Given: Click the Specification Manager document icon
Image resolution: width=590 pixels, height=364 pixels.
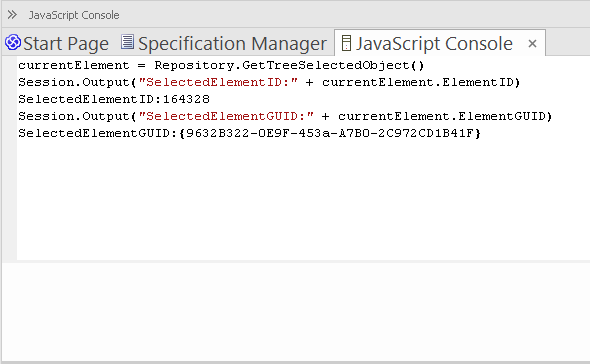Looking at the screenshot, I should point(127,42).
